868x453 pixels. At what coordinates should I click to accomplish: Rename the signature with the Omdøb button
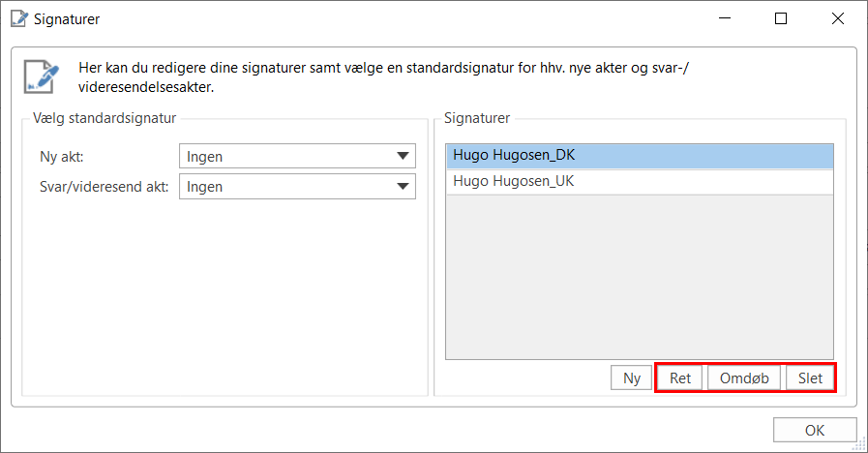pyautogui.click(x=744, y=377)
